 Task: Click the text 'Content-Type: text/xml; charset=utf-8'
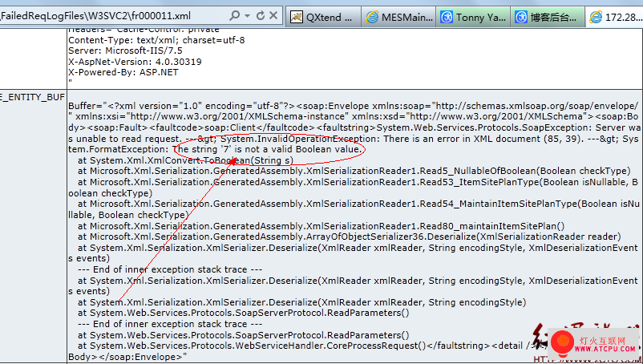coord(156,40)
